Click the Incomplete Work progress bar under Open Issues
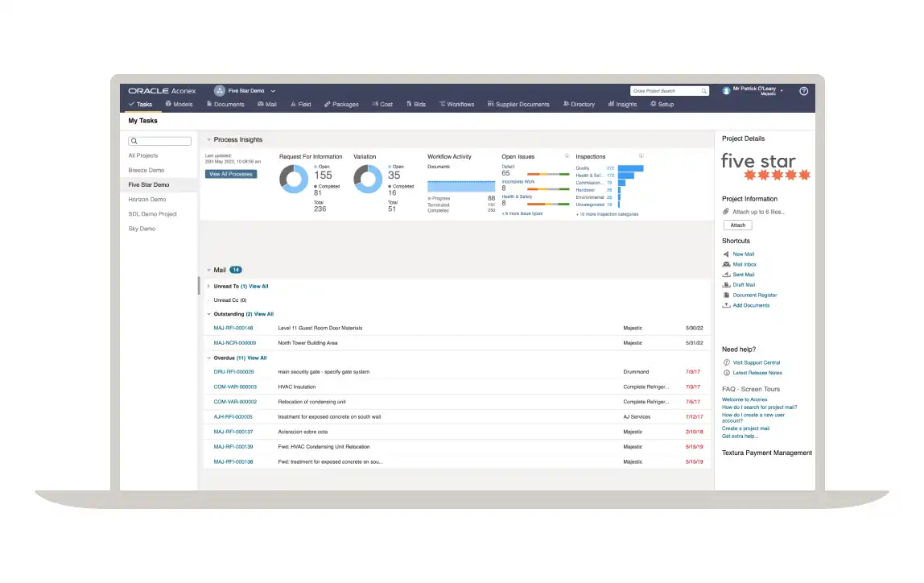This screenshot has height=583, width=924. [x=547, y=189]
